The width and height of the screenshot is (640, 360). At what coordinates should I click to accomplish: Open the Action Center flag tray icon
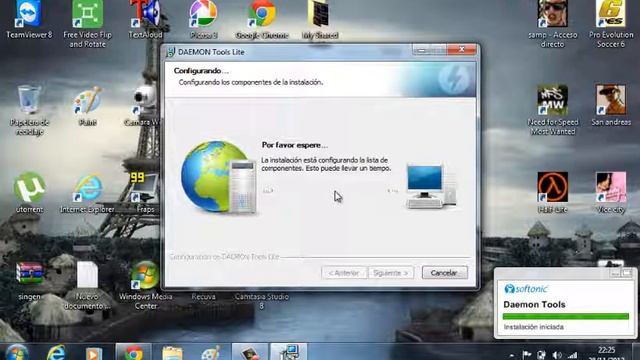point(527,355)
